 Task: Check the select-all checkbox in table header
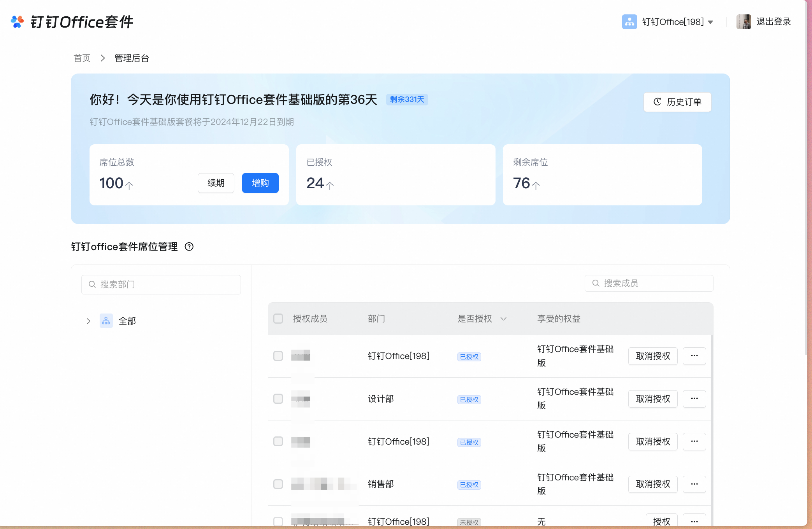point(278,319)
